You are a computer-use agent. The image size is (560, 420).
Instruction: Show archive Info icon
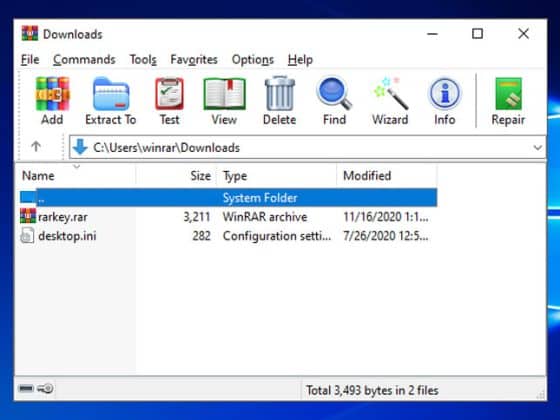(x=445, y=94)
